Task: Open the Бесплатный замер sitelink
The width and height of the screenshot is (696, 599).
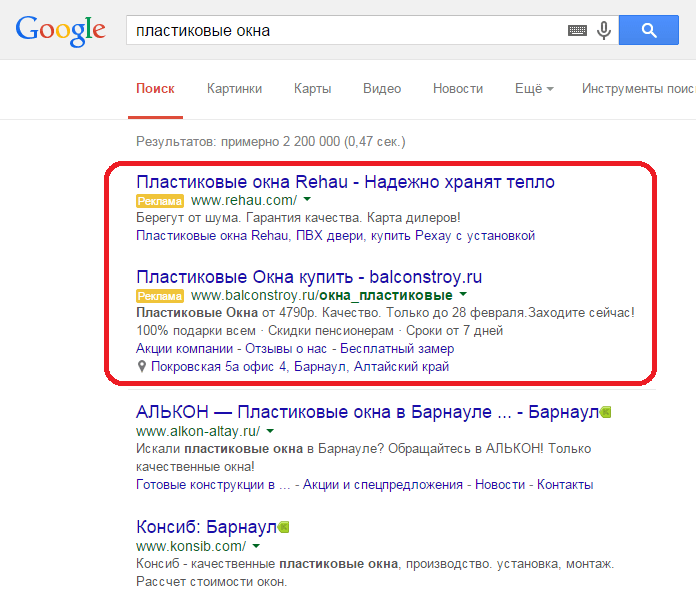Action: tap(397, 349)
